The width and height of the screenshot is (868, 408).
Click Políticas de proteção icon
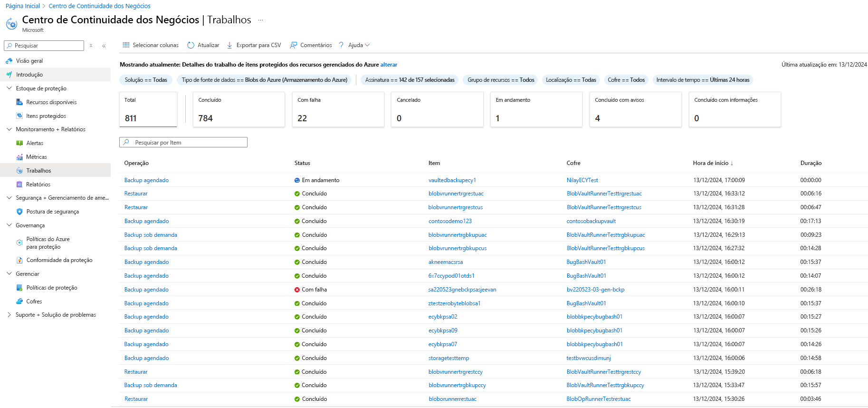pyautogui.click(x=19, y=288)
